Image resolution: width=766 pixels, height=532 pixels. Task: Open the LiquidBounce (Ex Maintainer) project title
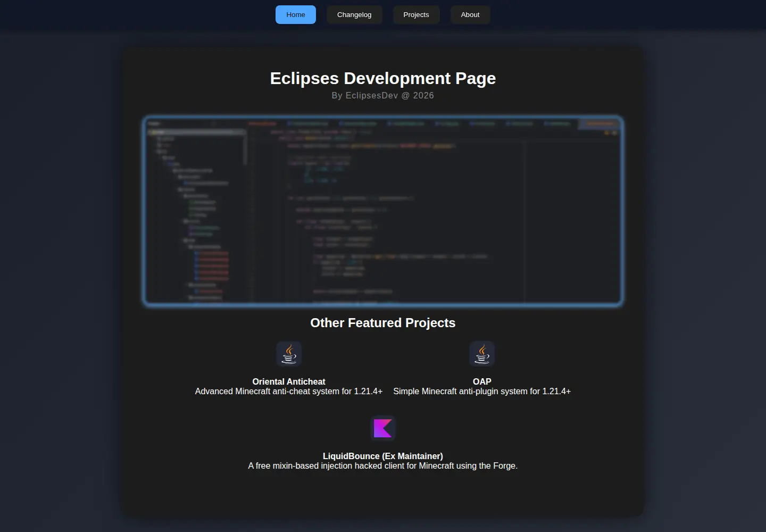383,456
